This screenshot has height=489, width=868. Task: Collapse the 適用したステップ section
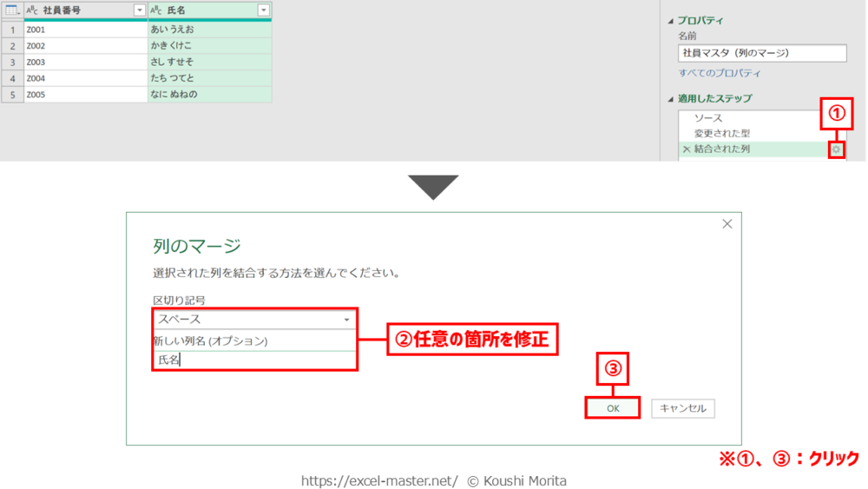pos(669,98)
